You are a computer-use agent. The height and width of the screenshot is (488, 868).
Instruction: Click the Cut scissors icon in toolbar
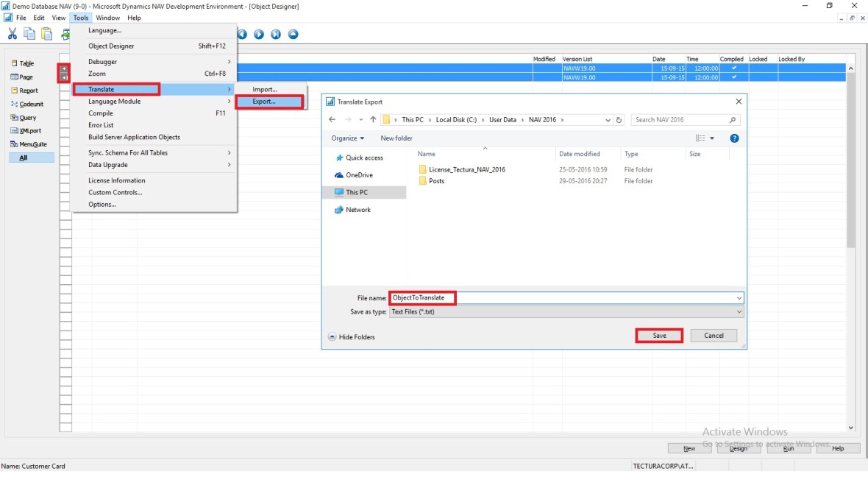pos(13,34)
